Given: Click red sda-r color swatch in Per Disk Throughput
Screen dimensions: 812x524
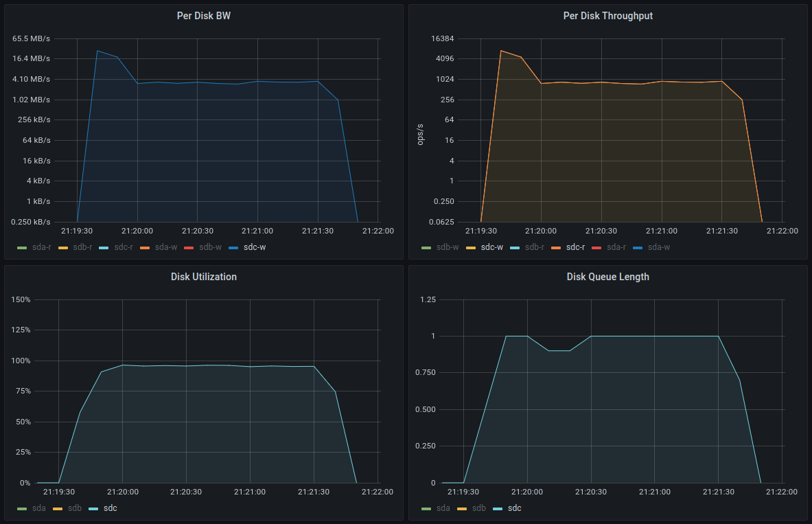Looking at the screenshot, I should (596, 247).
